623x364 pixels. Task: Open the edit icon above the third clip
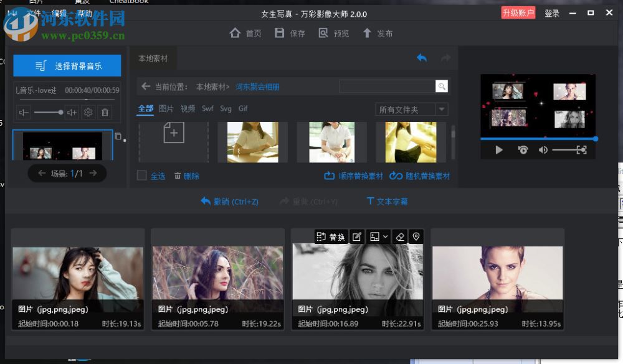tap(356, 236)
